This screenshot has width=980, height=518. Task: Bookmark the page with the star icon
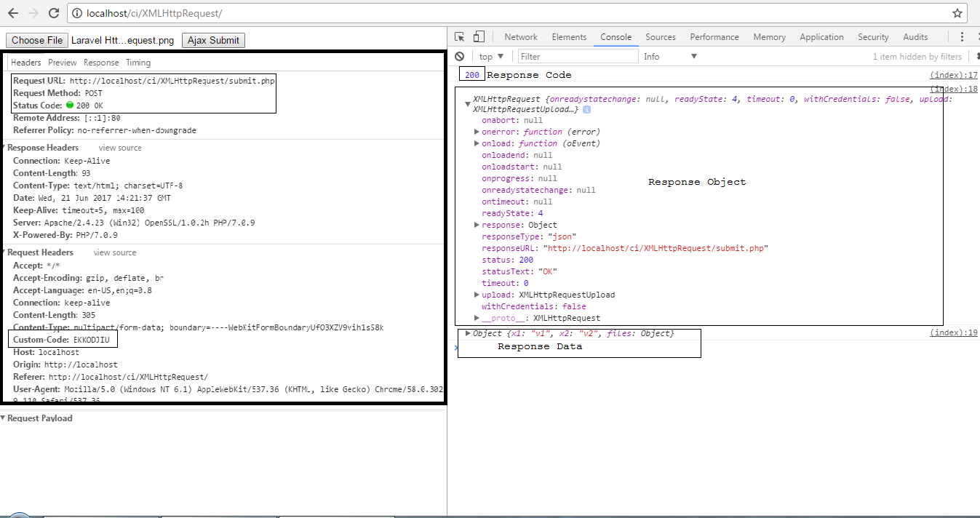click(957, 13)
